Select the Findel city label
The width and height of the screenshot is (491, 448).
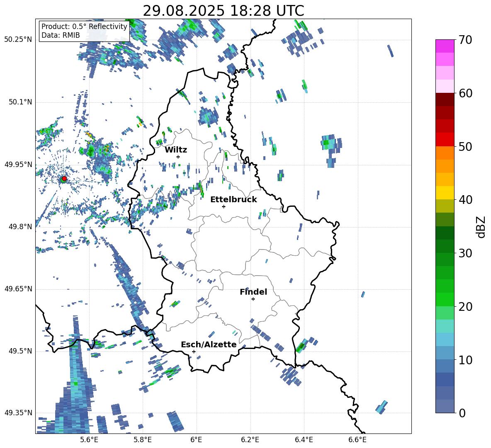tap(253, 292)
